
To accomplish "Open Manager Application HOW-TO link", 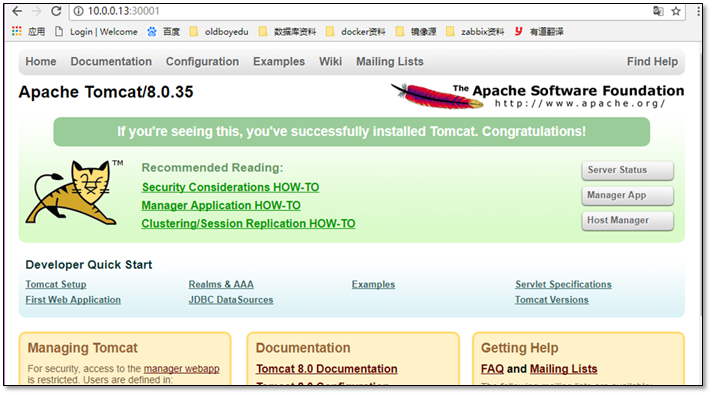I will [221, 205].
